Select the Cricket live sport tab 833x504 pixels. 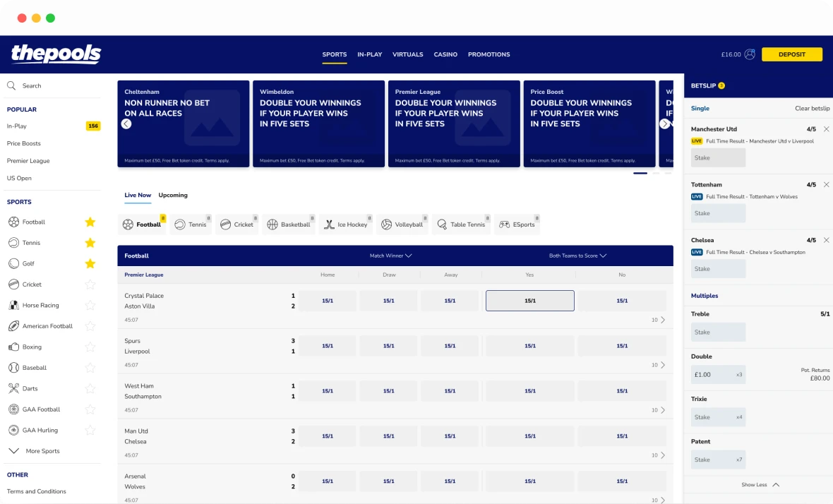coord(237,224)
